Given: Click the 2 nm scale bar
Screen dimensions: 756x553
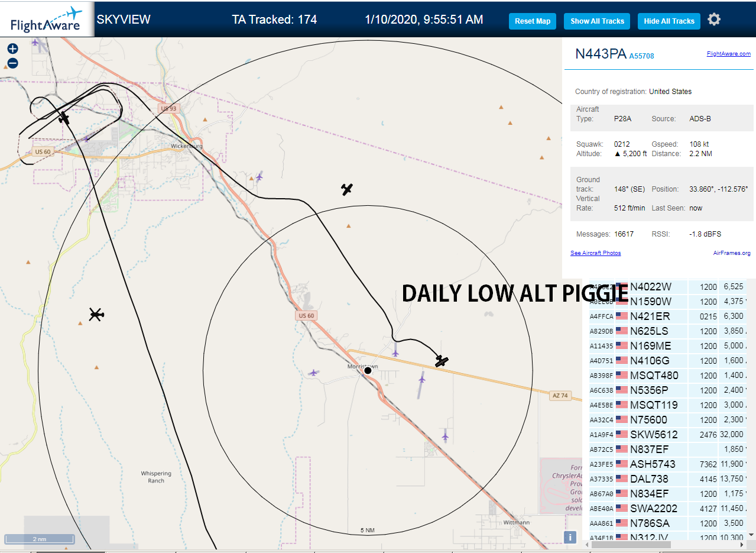Looking at the screenshot, I should click(40, 539).
